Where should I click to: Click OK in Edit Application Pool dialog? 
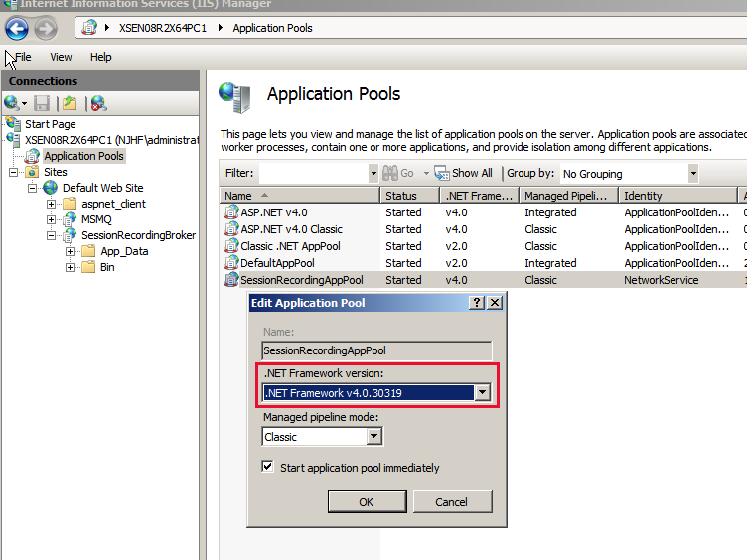point(366,502)
